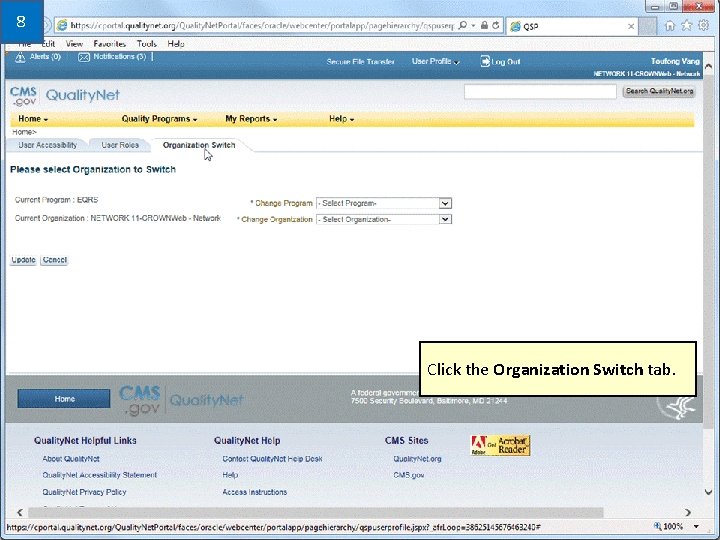This screenshot has height=540, width=720.
Task: Click the browser home icon
Action: tap(670, 26)
